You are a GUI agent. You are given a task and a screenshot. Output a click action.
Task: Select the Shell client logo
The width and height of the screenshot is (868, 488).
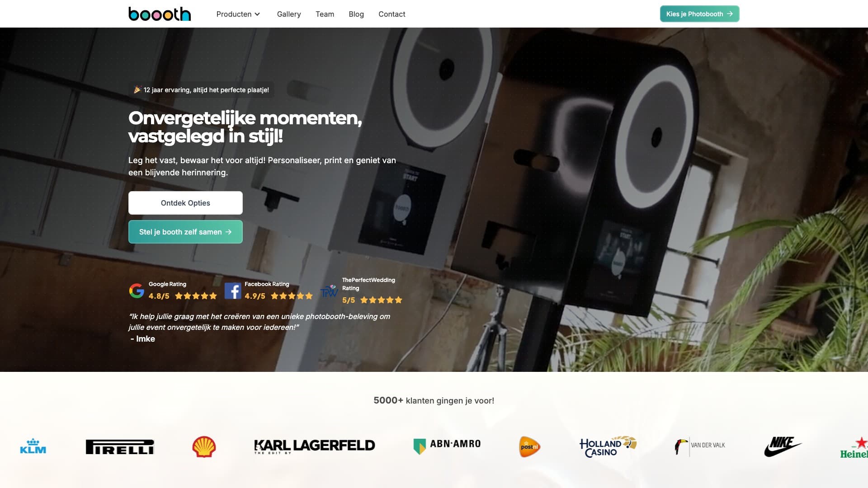coord(204,446)
